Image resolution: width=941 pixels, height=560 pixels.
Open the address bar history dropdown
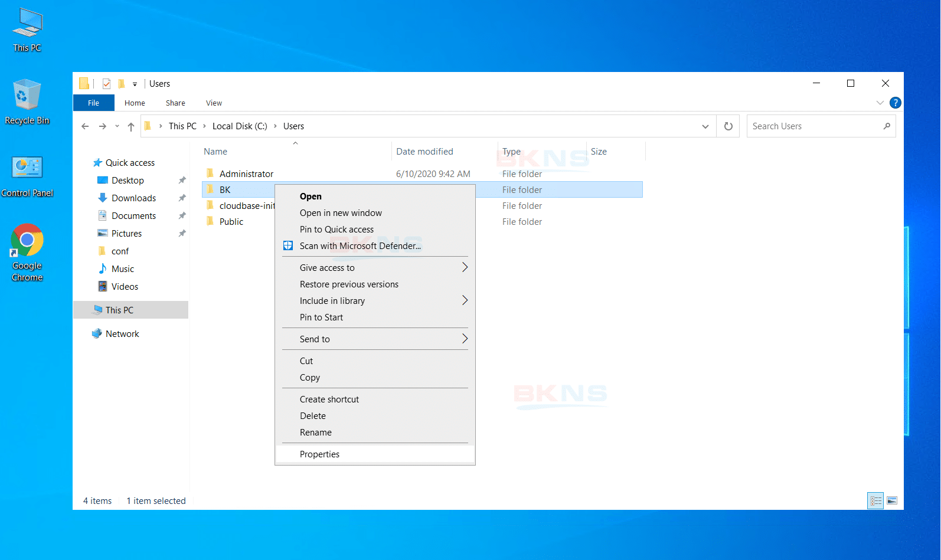(705, 126)
